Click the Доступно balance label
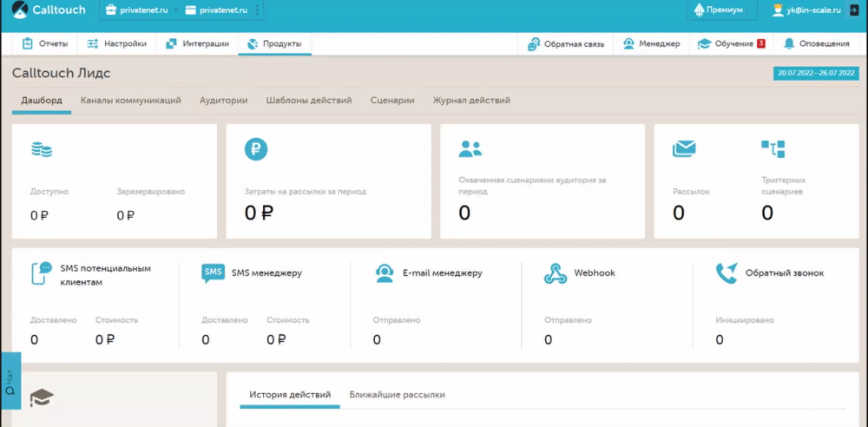This screenshot has width=868, height=427. pyautogui.click(x=49, y=192)
